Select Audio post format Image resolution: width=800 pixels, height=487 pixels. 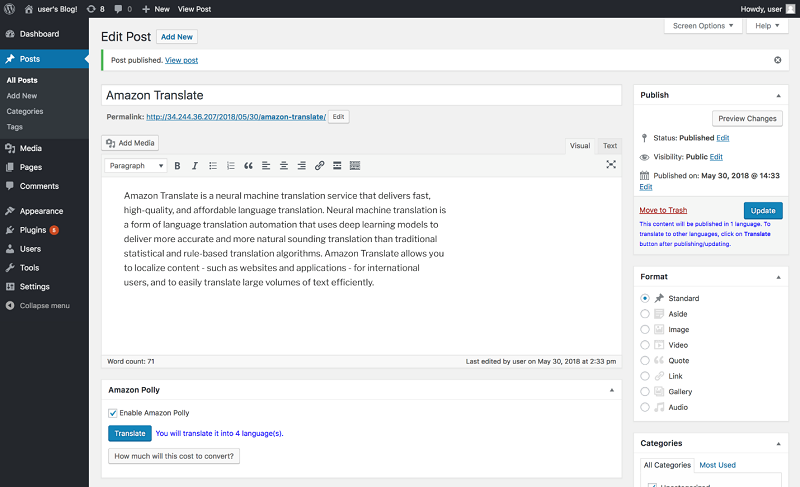(645, 407)
